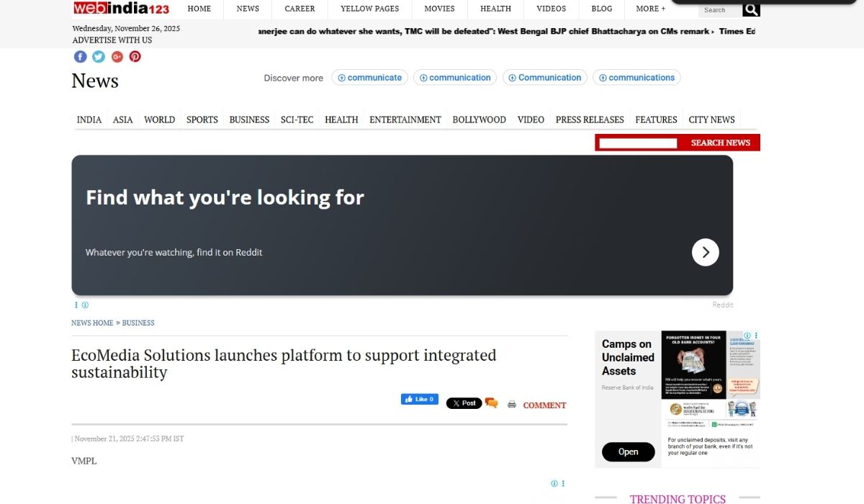Select 'communications' Discover more suggestion

click(x=636, y=78)
